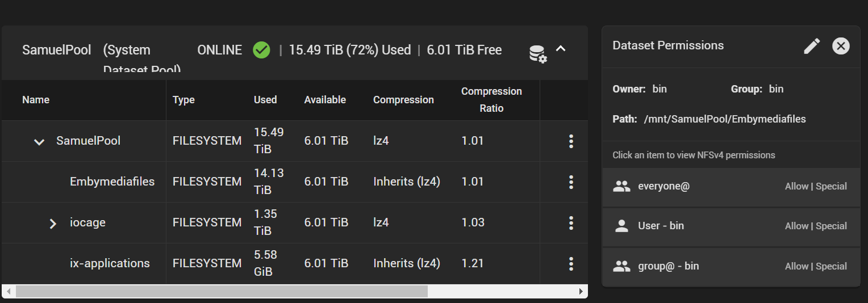Click the Compression Ratio column header
This screenshot has width=868, height=303.
click(x=491, y=100)
